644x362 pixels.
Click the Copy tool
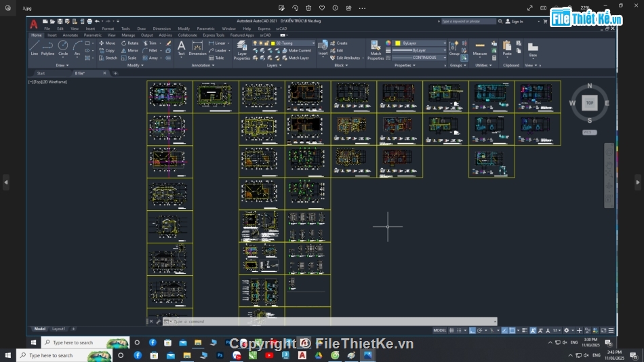point(107,51)
